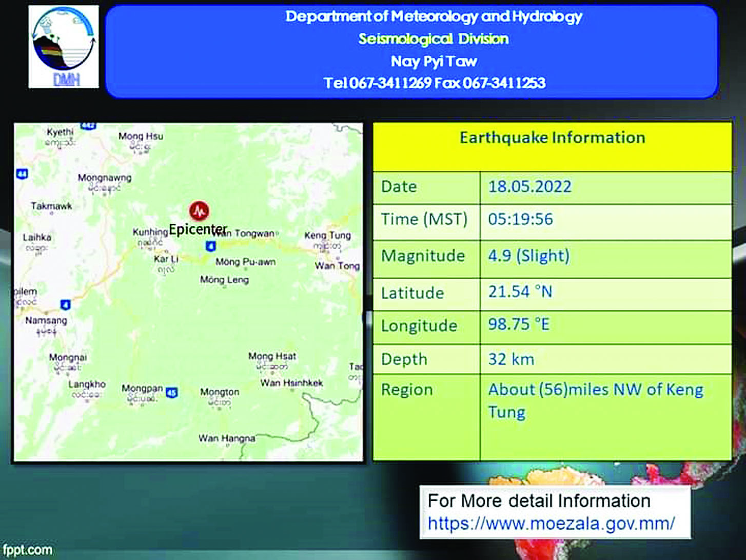Click the route 4 shield below the Epicenter label
The image size is (746, 560).
(210, 246)
